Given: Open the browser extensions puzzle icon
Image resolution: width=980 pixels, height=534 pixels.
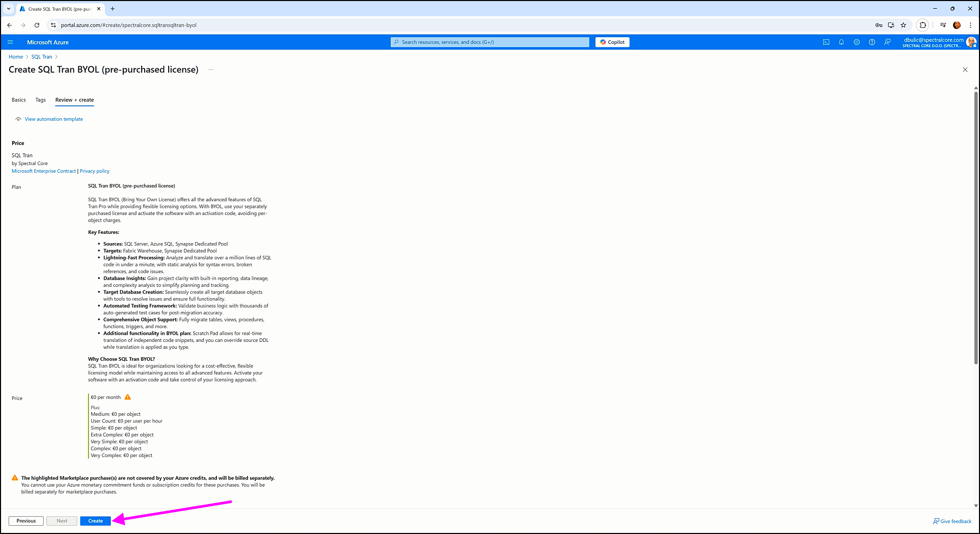Looking at the screenshot, I should click(x=922, y=25).
